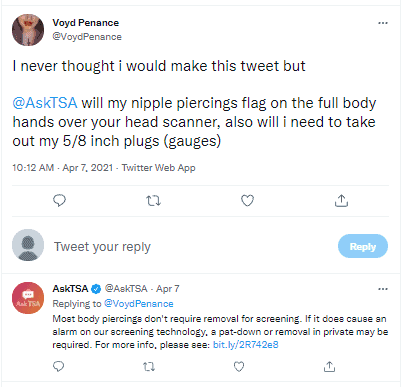The image size is (405, 387).
Task: Share the AskTSA reply tweet
Action: coord(329,367)
